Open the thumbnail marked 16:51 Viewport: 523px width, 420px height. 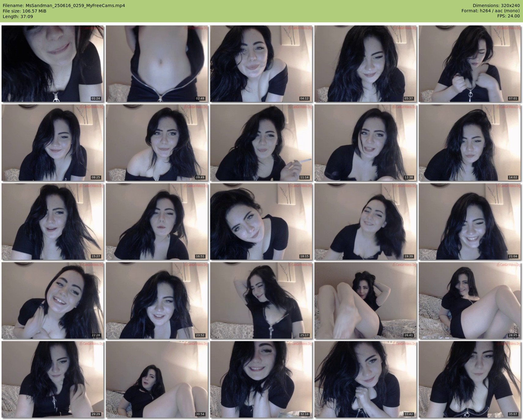pos(157,221)
